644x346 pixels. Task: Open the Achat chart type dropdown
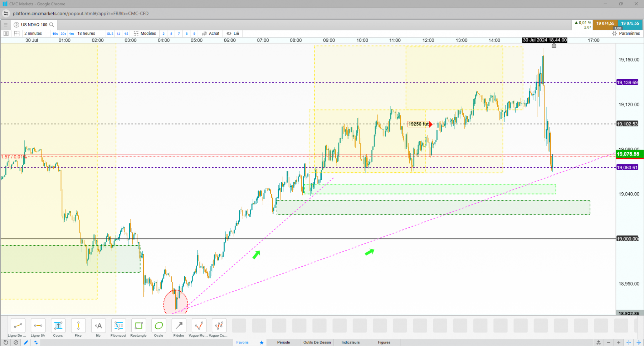(x=210, y=34)
